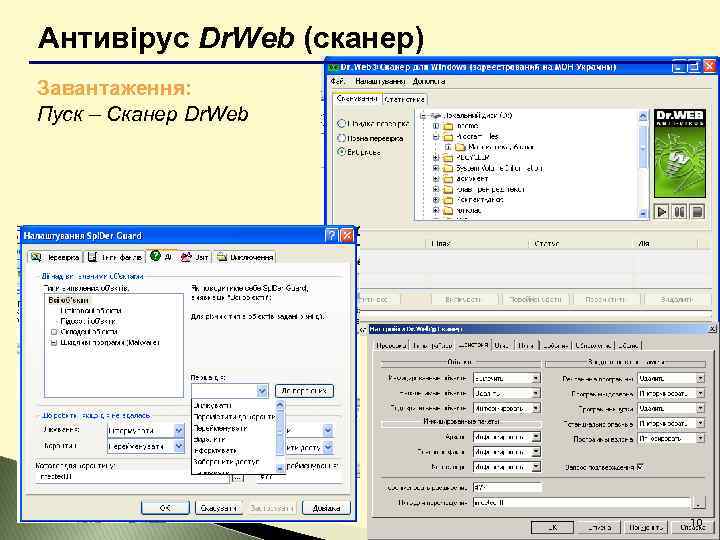This screenshot has height=540, width=720.
Task: Click the Довідка button in SpIDer Guard
Action: (326, 508)
